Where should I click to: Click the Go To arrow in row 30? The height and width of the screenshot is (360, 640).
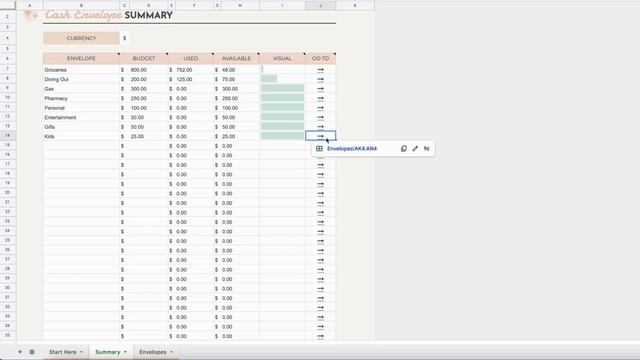click(320, 289)
